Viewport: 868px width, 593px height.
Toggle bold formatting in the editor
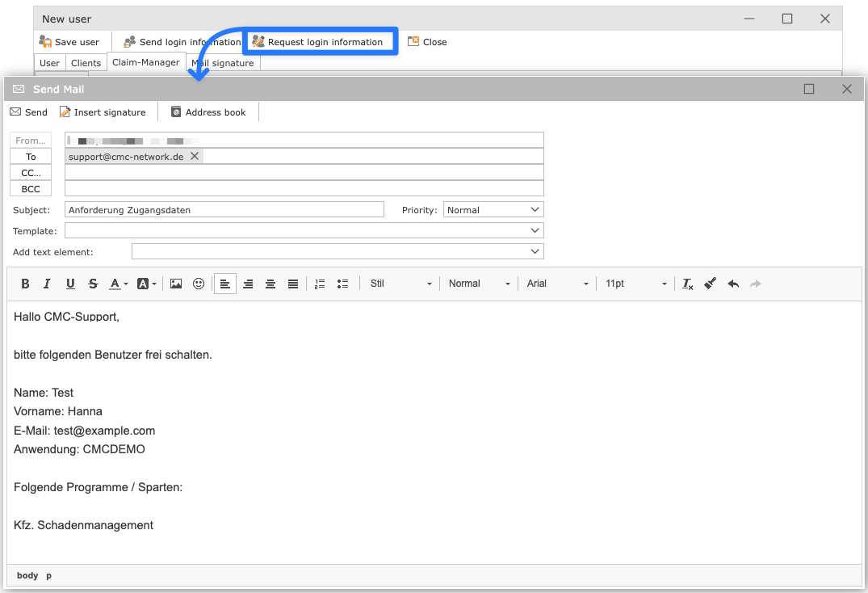(x=25, y=284)
